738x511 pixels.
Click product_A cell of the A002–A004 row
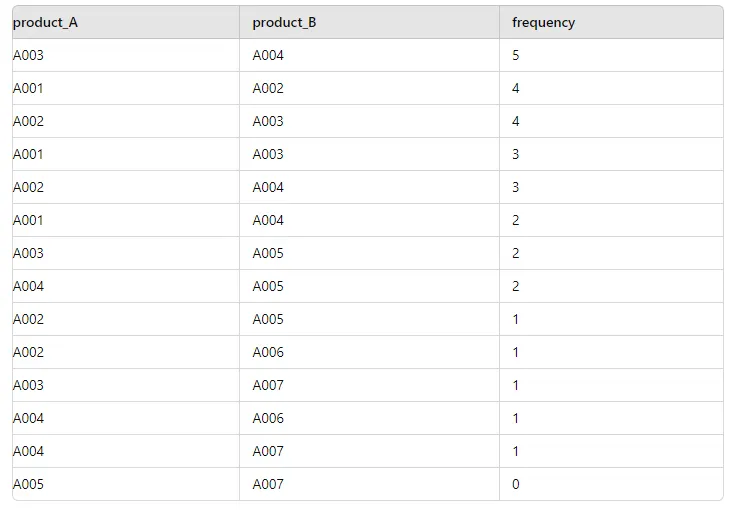pyautogui.click(x=28, y=187)
